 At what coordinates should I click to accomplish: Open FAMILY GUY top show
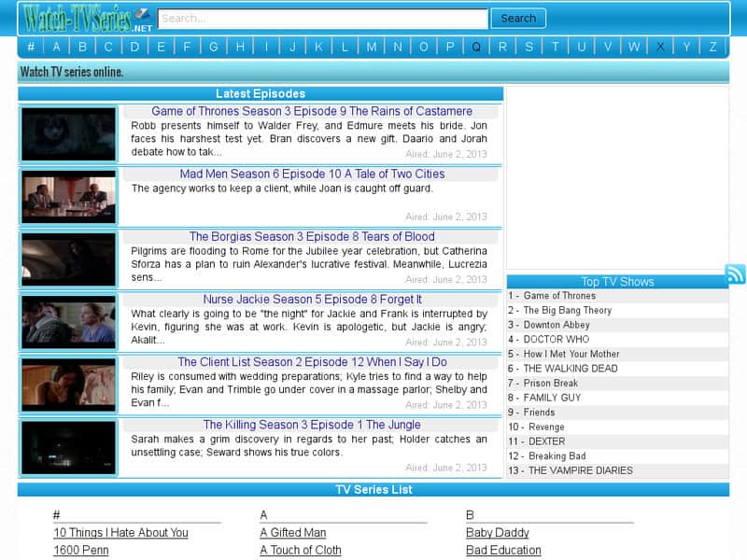pos(552,398)
